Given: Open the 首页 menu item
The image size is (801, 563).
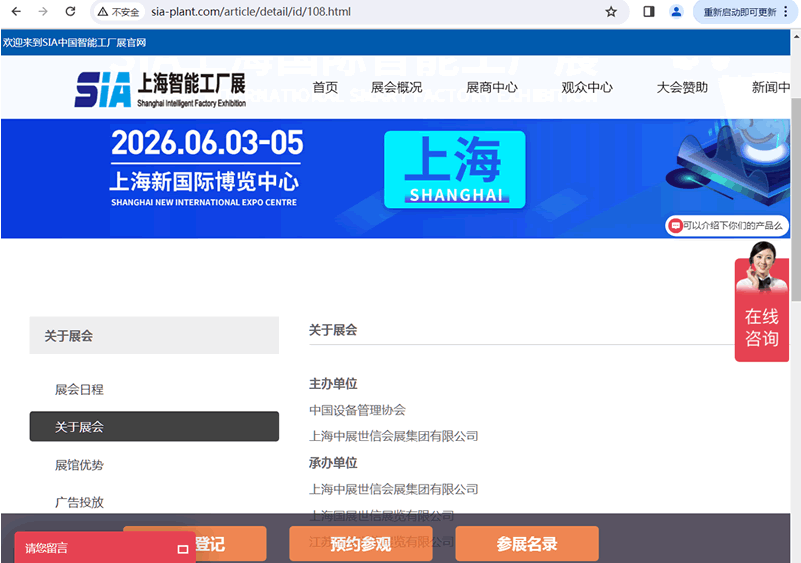Looking at the screenshot, I should 325,88.
